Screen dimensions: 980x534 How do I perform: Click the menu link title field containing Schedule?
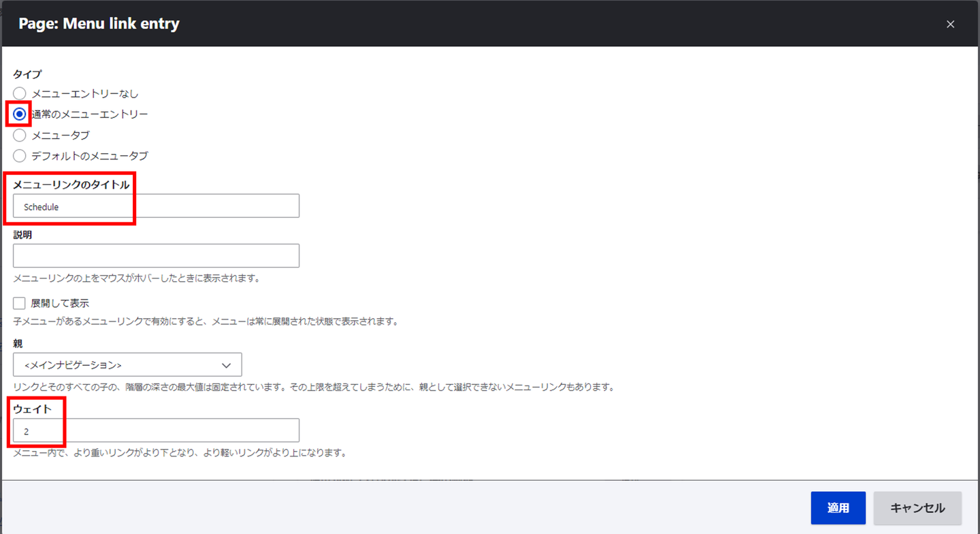(x=156, y=206)
